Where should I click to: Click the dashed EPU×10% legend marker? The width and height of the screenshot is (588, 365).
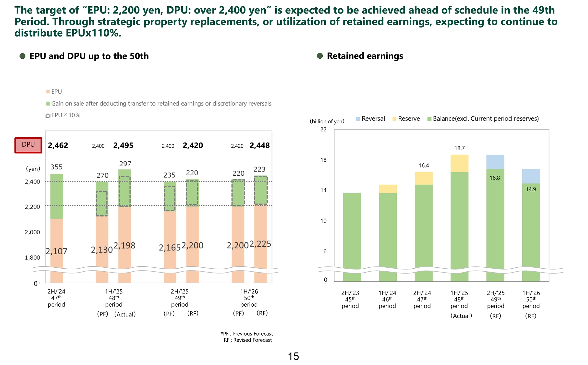click(48, 116)
